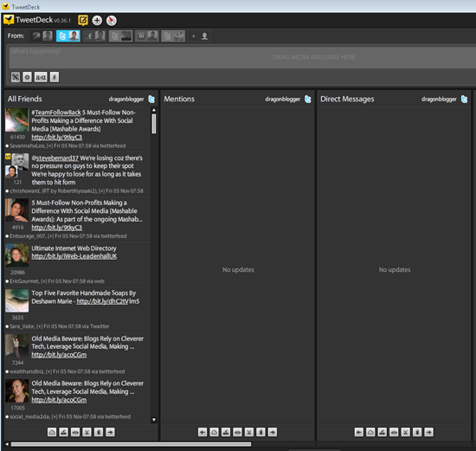Click Twitter bird icon in All Friends header

coord(151,99)
